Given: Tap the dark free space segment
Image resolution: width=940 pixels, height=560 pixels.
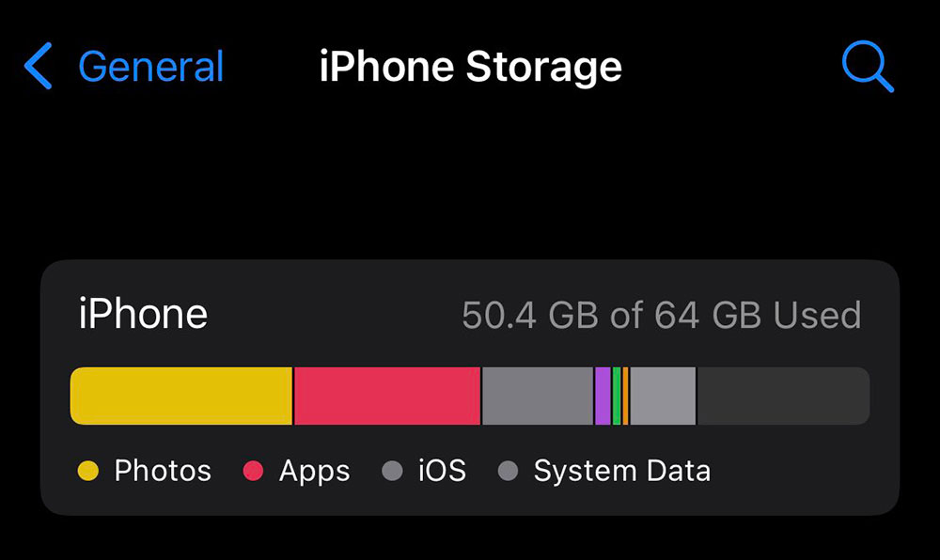Looking at the screenshot, I should click(x=784, y=396).
